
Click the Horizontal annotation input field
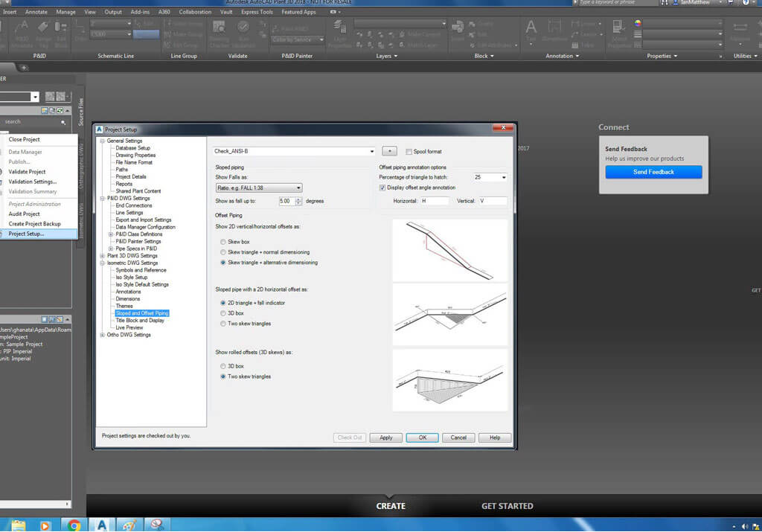point(434,201)
